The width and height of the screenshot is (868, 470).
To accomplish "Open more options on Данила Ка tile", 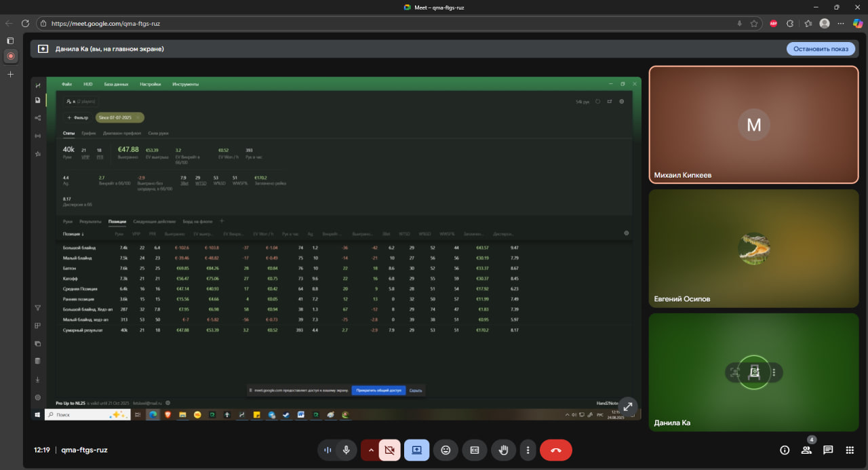I will pyautogui.click(x=773, y=372).
